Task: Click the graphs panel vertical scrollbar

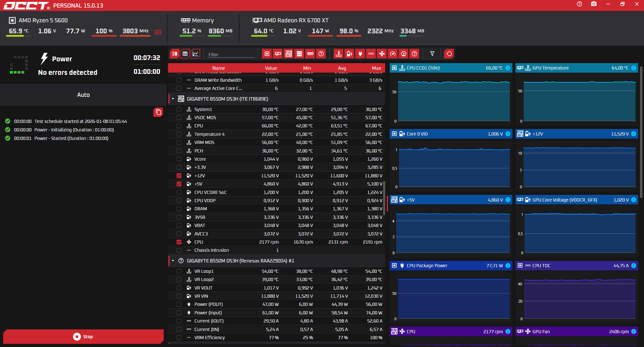Action: pyautogui.click(x=641, y=132)
